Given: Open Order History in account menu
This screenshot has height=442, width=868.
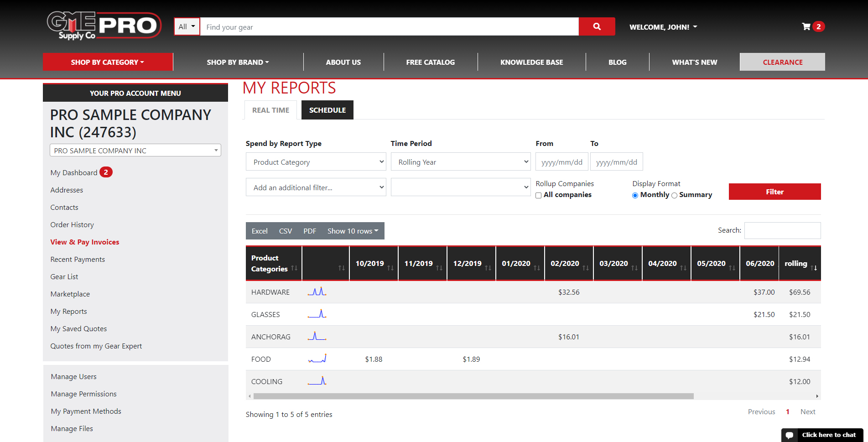Looking at the screenshot, I should pos(72,224).
